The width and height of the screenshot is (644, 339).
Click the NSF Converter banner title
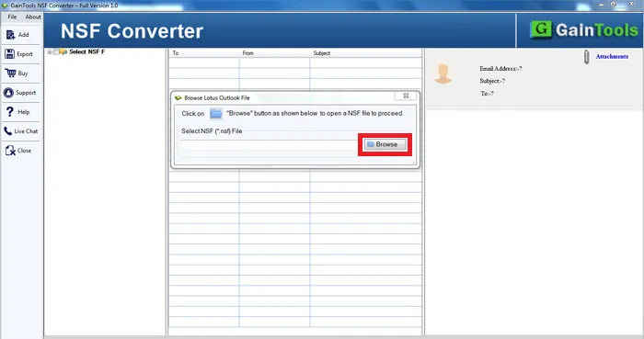tap(132, 31)
